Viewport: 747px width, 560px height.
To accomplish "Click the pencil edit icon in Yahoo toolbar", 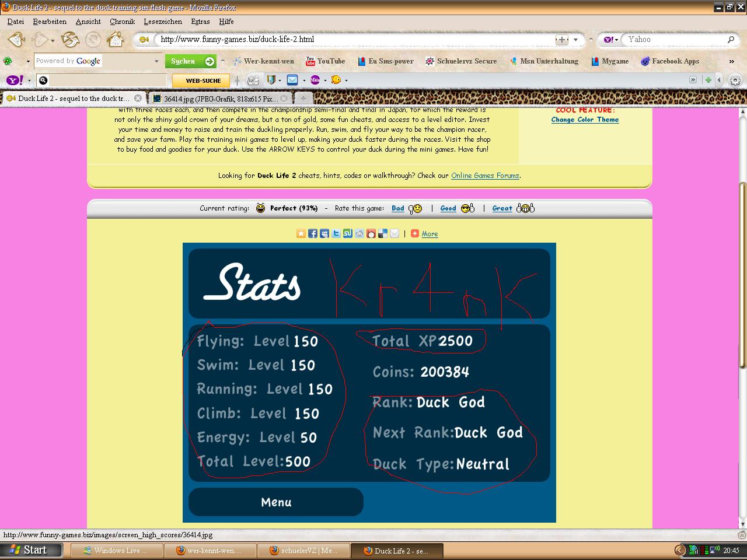I will coord(253,80).
